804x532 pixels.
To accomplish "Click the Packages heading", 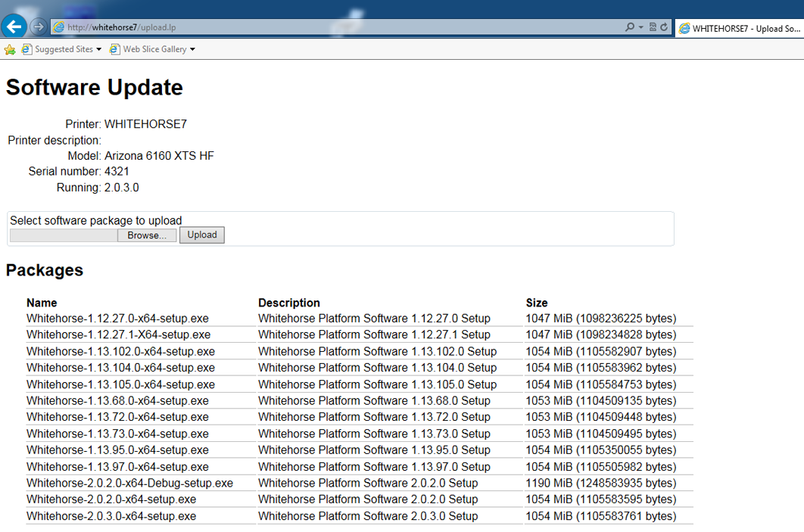I will coord(45,270).
